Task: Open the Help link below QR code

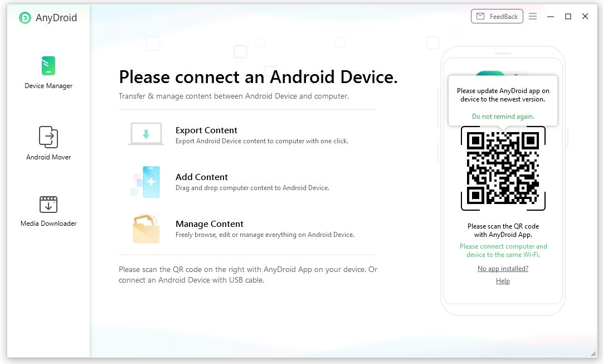Action: 503,280
